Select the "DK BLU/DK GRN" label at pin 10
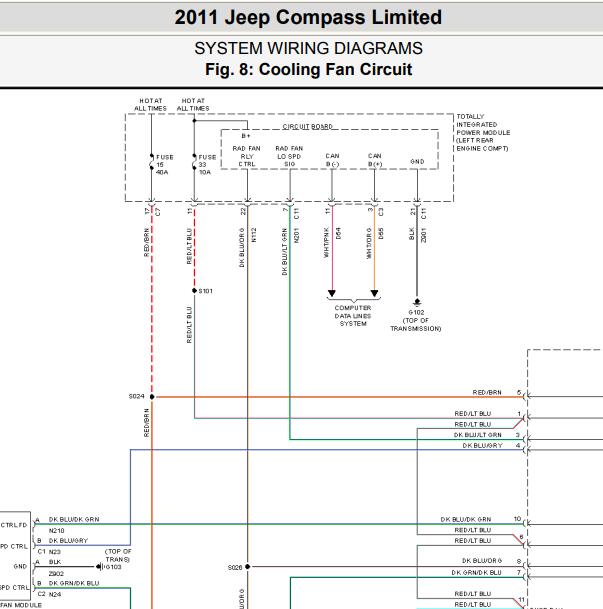 click(x=466, y=519)
